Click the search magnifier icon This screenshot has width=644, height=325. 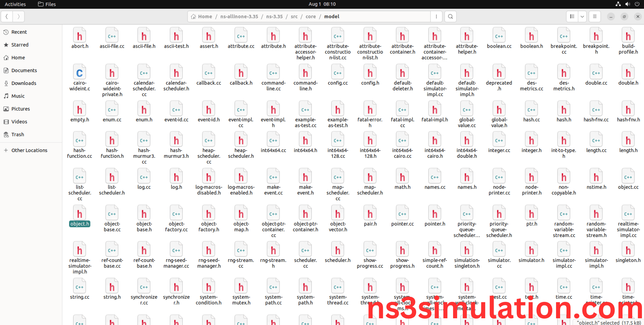pyautogui.click(x=450, y=16)
